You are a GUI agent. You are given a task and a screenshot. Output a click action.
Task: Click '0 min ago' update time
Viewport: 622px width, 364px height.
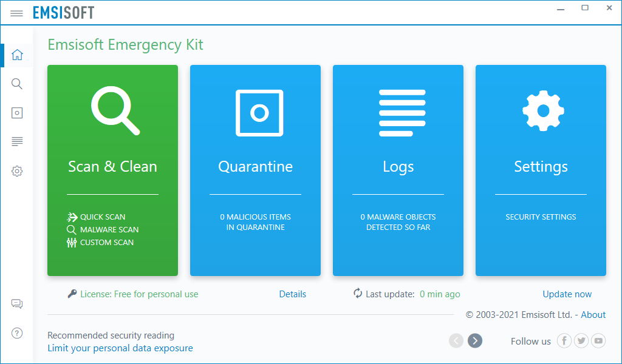pos(440,294)
